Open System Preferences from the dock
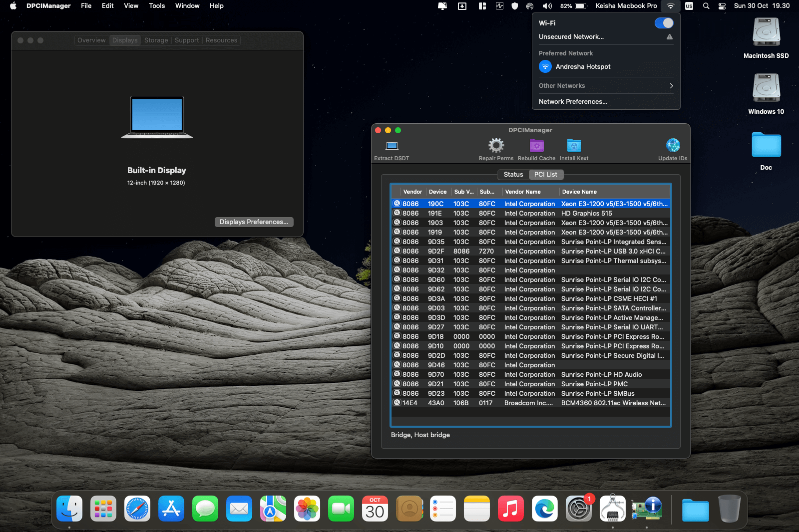 (578, 509)
